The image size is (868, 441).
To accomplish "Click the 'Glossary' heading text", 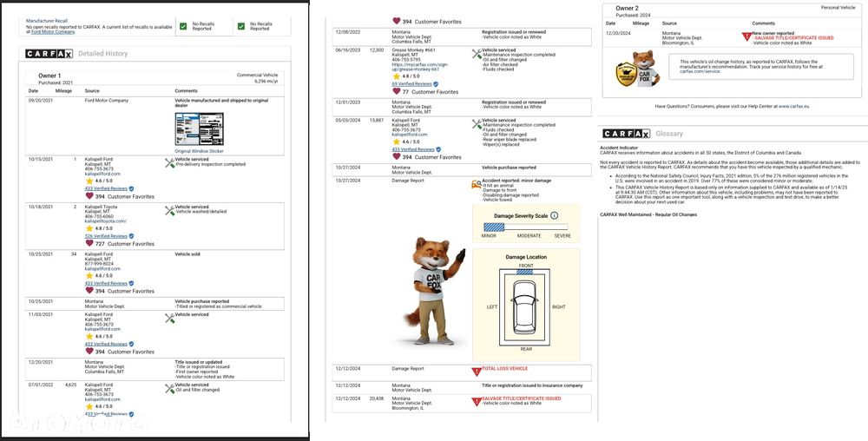I will pos(669,134).
